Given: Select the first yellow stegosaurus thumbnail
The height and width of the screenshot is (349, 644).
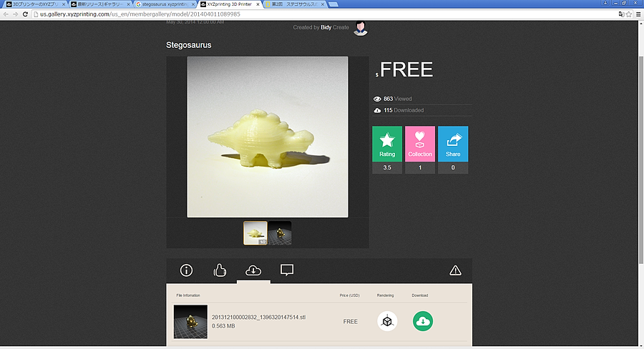Looking at the screenshot, I should [255, 232].
